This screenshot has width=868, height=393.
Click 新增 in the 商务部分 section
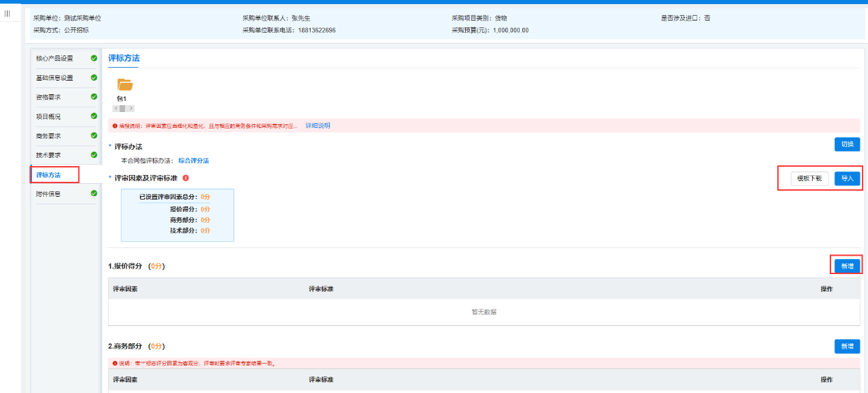[x=847, y=347]
